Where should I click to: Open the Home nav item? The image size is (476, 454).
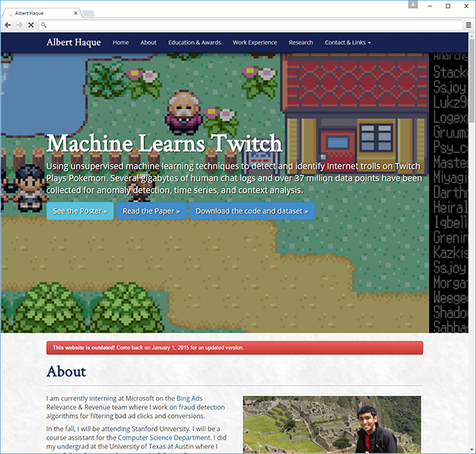121,43
